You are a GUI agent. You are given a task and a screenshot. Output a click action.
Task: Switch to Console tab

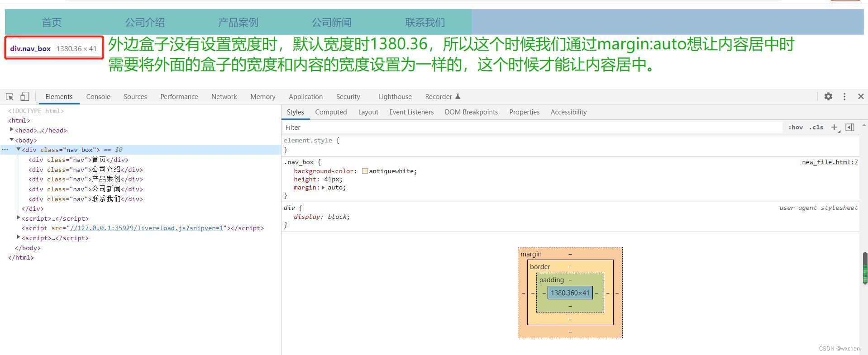click(x=98, y=97)
